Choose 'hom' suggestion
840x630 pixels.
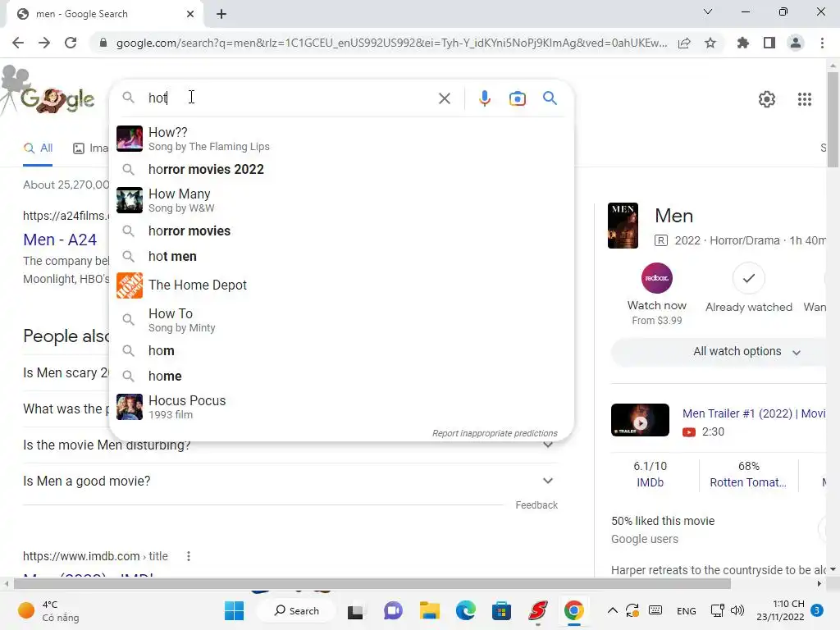click(342, 351)
